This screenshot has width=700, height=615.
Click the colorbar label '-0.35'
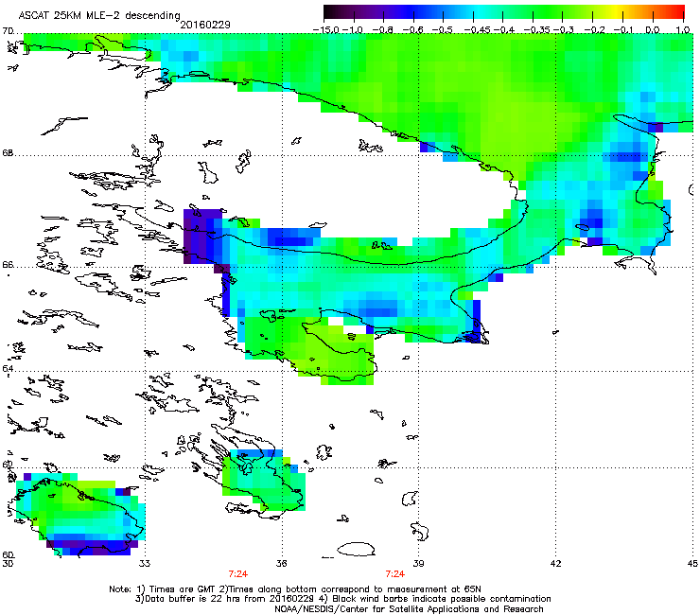pos(536,30)
